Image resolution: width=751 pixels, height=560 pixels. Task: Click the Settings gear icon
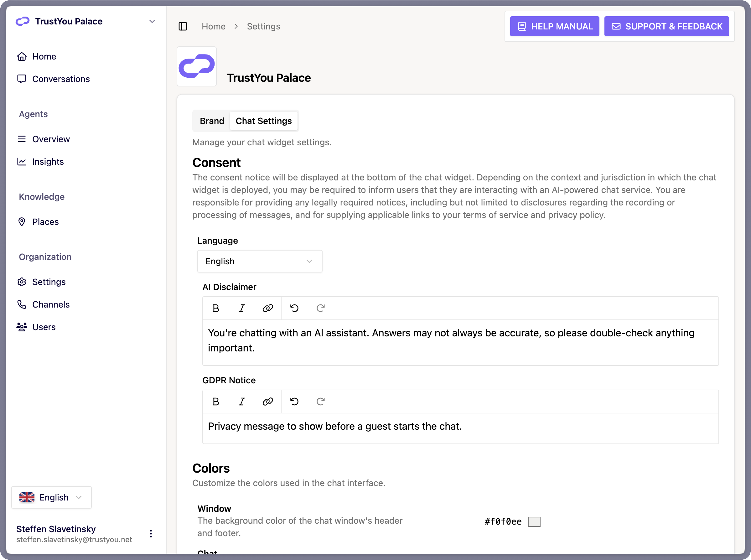point(22,282)
